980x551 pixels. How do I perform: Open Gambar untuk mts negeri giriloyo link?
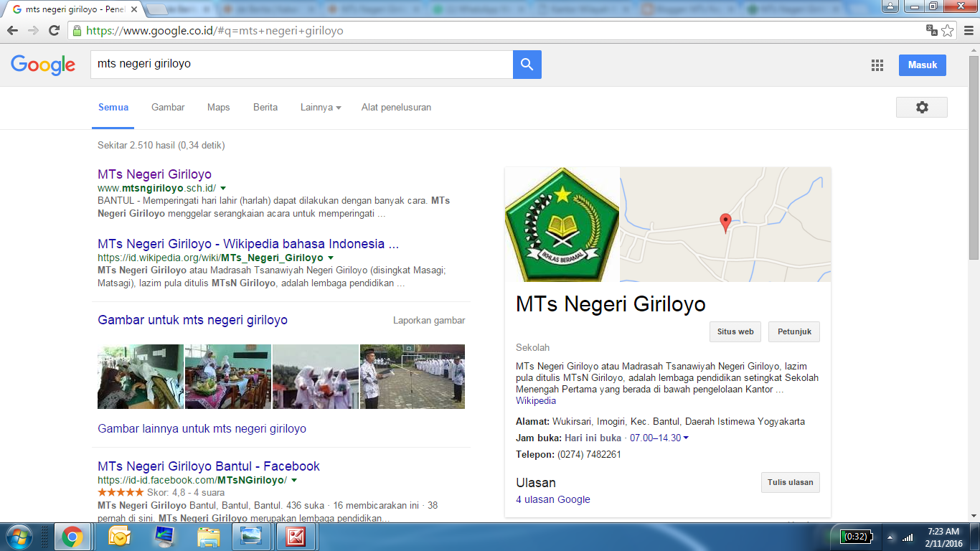pyautogui.click(x=192, y=320)
